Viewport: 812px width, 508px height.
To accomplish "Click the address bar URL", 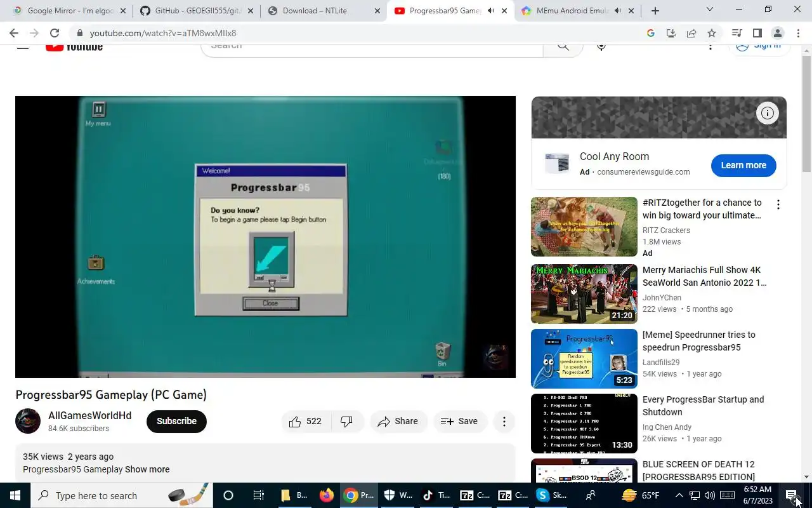I will [163, 33].
